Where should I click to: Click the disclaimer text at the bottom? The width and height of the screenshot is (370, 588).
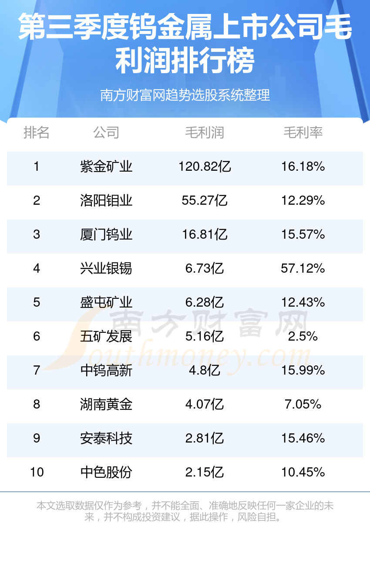pyautogui.click(x=185, y=511)
